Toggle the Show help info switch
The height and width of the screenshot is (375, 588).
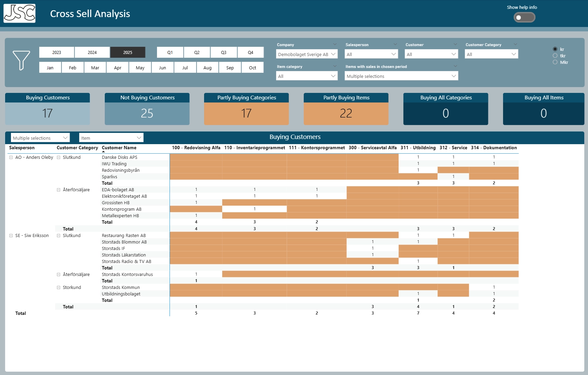tap(524, 17)
